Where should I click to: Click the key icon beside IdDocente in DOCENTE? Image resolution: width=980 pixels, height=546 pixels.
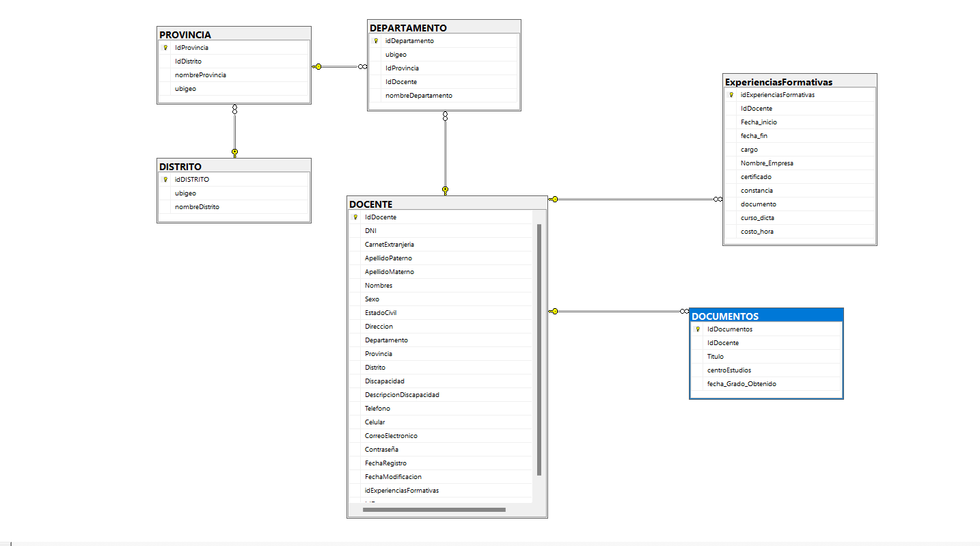[355, 217]
